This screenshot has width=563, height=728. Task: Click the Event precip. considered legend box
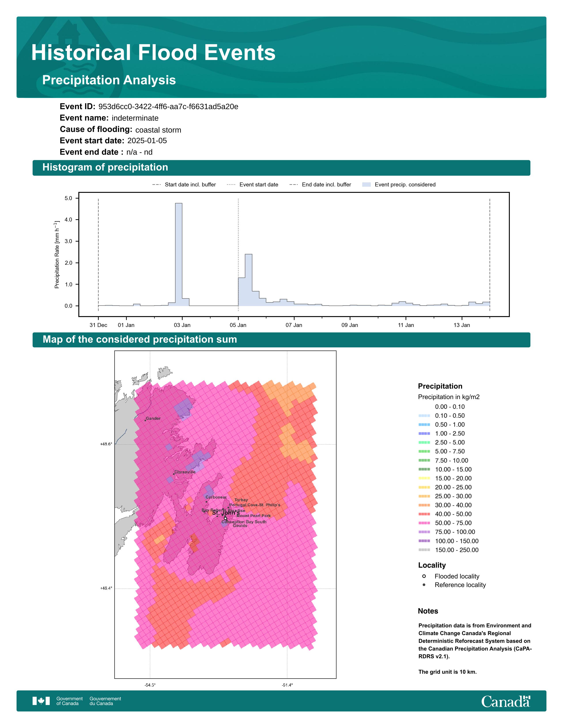366,185
